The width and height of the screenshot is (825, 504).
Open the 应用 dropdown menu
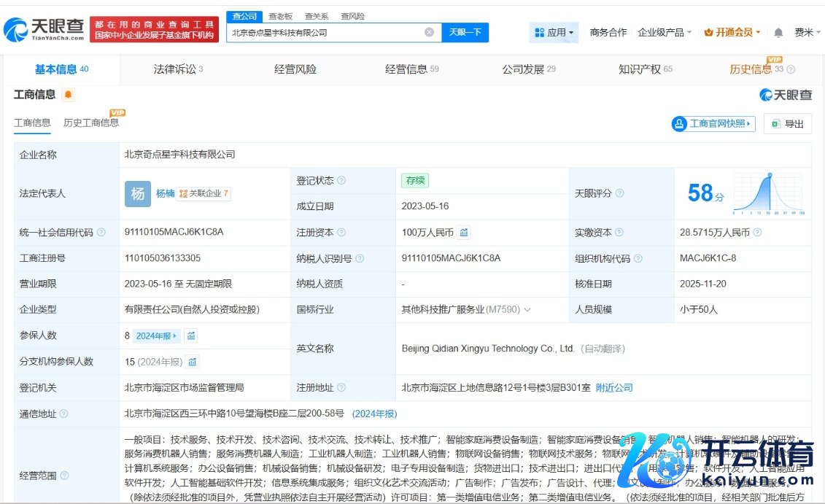[554, 33]
